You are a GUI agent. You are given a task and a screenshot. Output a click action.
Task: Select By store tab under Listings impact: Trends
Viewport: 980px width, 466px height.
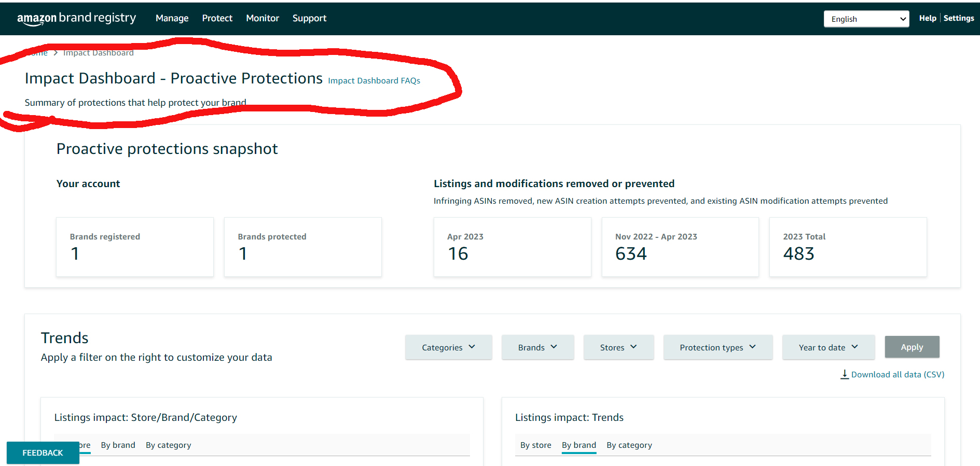(x=536, y=445)
